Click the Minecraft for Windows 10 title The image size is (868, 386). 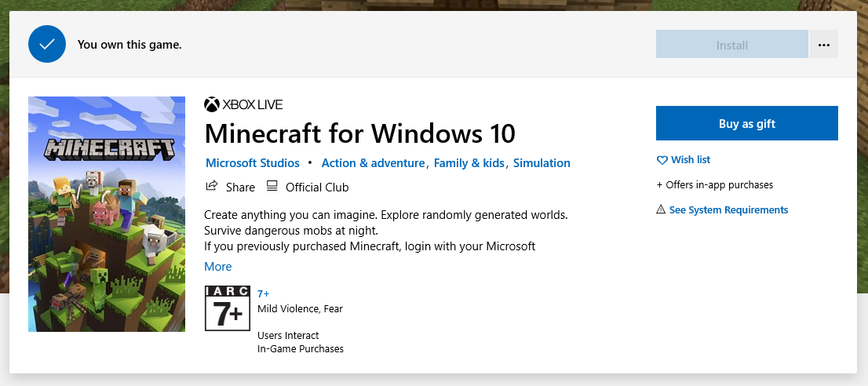tap(359, 133)
